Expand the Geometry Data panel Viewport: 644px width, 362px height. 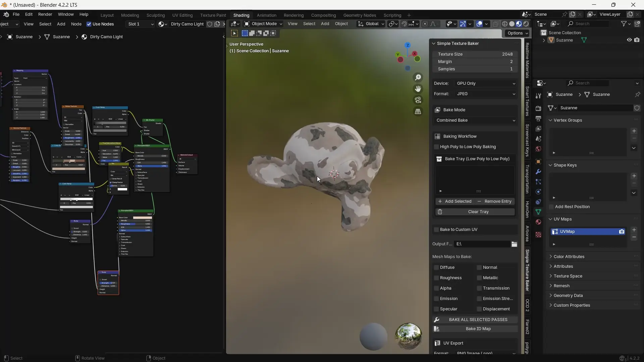coord(568,296)
